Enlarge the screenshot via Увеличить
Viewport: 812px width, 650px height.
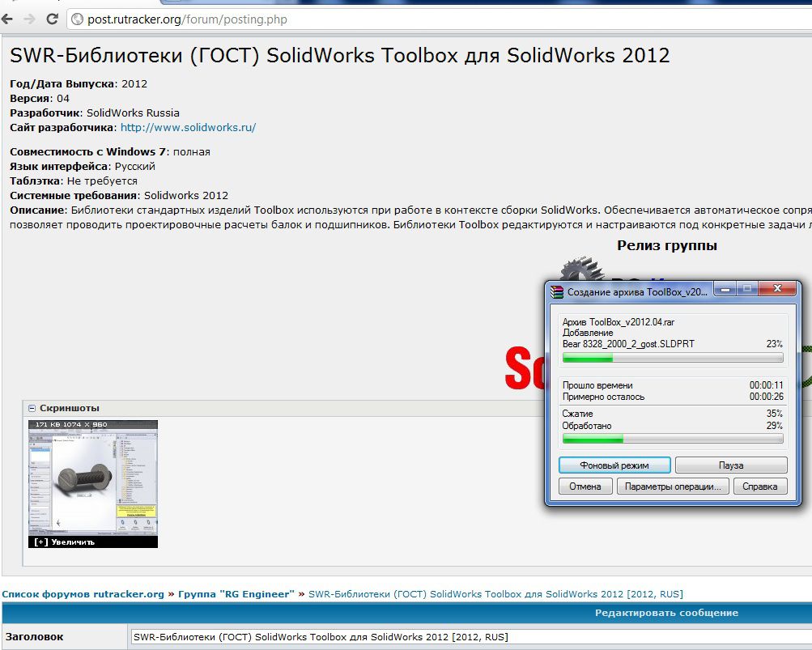tap(65, 542)
